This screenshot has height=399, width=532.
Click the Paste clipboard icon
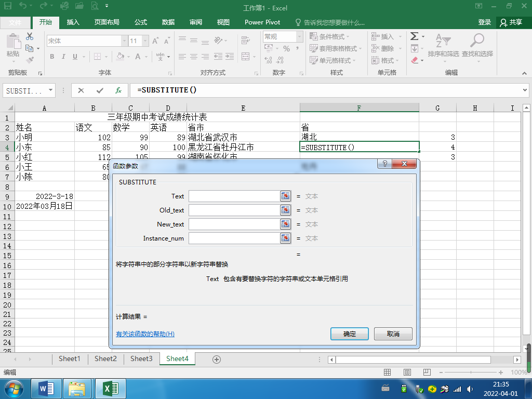pyautogui.click(x=13, y=42)
